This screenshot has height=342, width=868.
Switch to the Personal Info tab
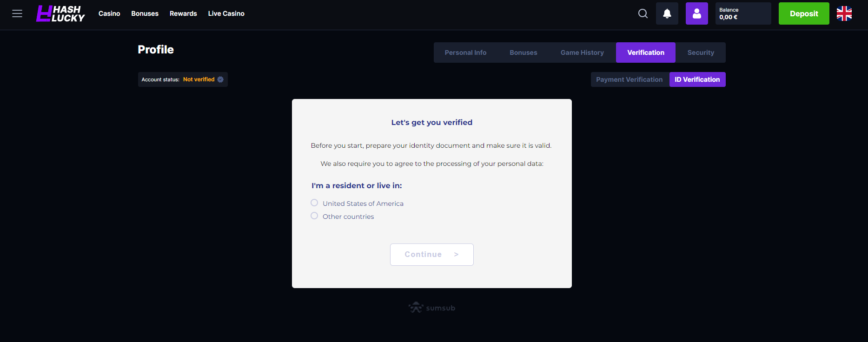click(465, 53)
